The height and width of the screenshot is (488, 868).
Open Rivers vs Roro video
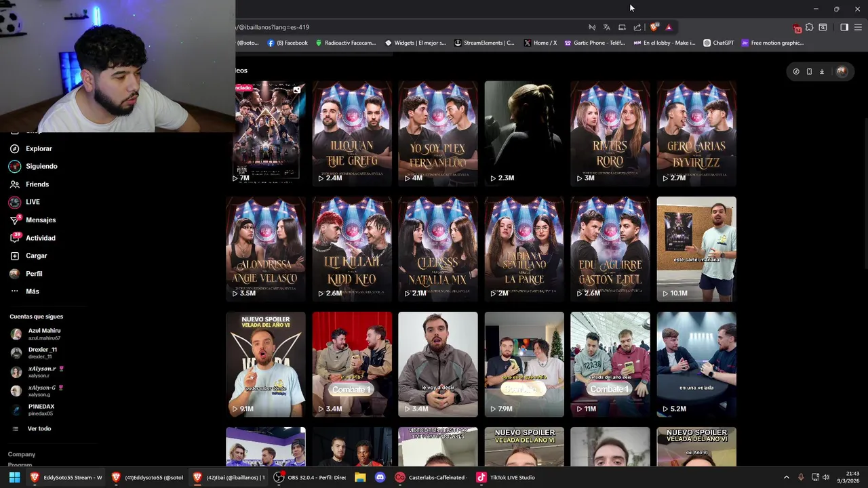click(610, 134)
